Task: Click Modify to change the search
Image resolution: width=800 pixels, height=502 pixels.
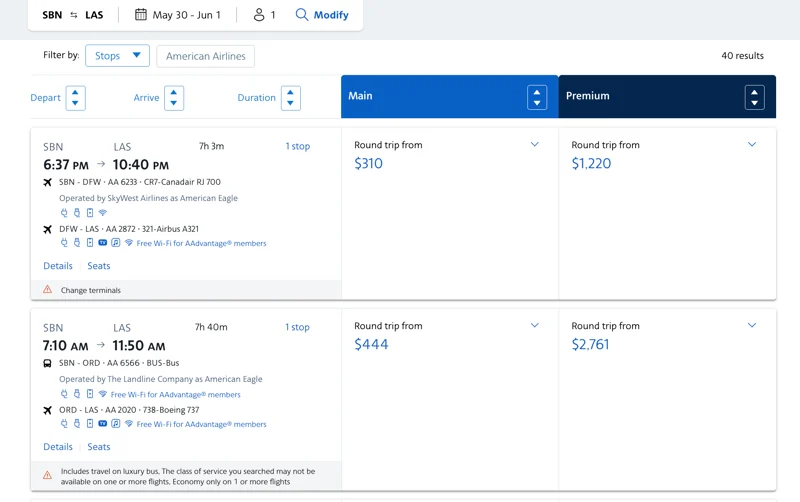Action: [331, 15]
